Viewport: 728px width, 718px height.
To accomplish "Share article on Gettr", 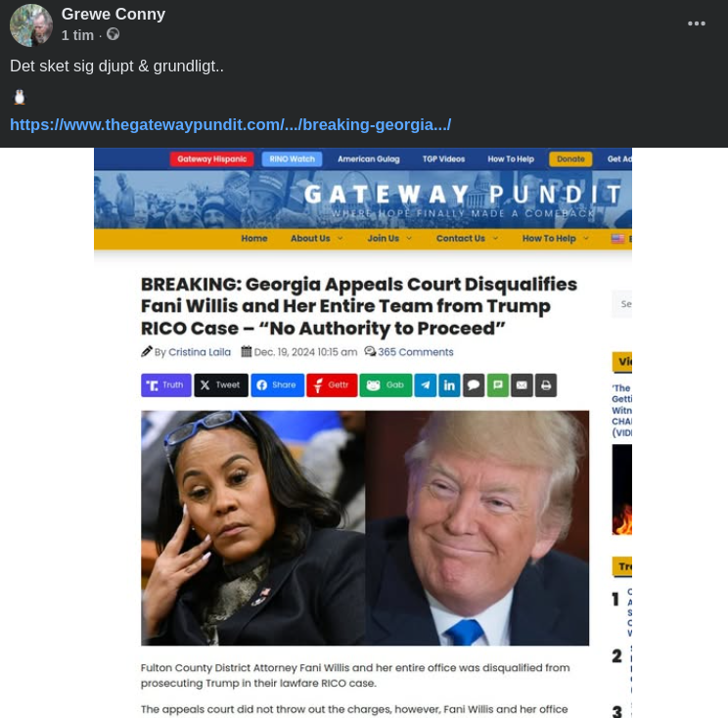I will (x=332, y=385).
